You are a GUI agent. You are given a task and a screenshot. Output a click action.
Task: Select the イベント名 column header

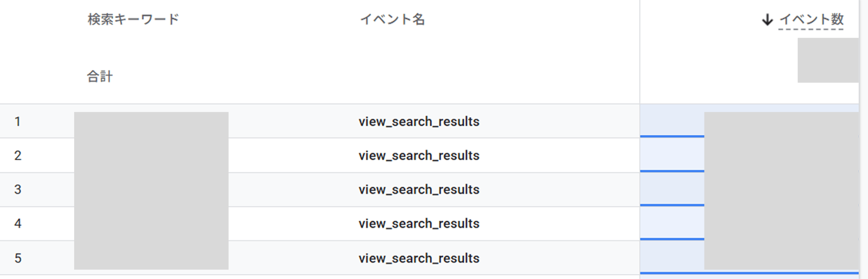pyautogui.click(x=392, y=20)
